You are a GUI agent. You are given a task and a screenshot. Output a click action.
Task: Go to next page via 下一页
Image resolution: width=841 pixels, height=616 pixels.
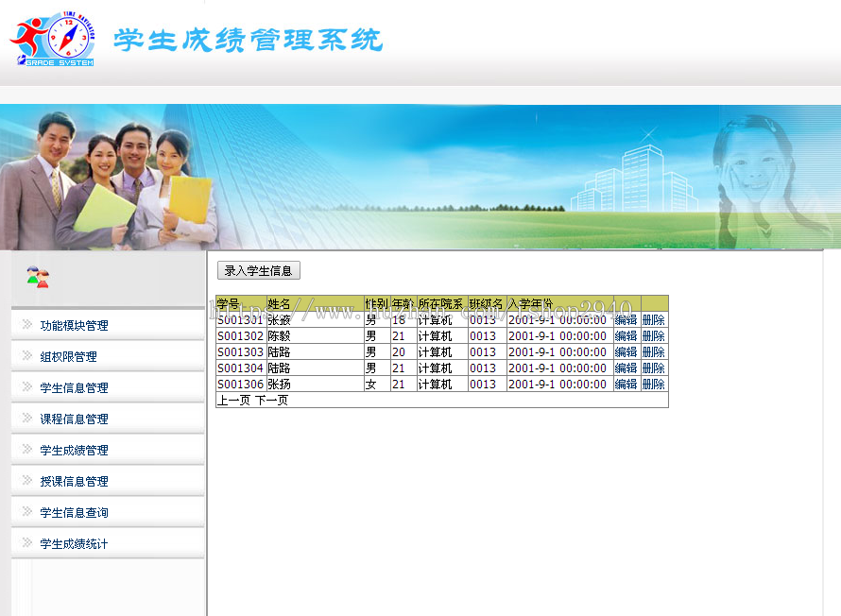click(x=271, y=401)
